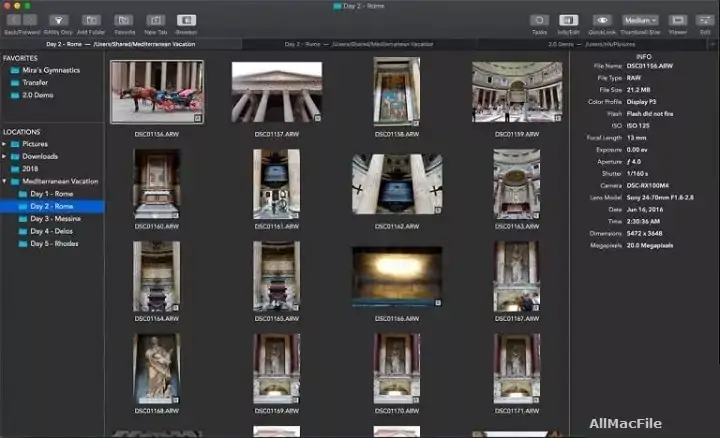Select the Mediterranean Vacation folder
Viewport: 720px width, 438px height.
tap(60, 181)
